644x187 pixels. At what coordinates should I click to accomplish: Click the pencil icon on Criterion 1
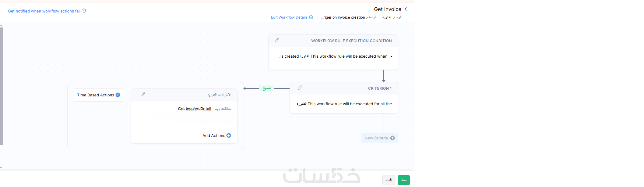click(x=300, y=88)
